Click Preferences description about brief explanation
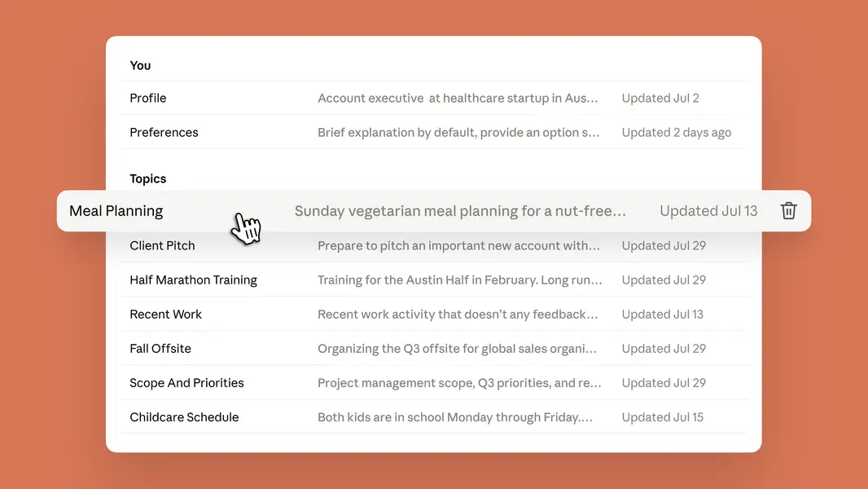 458,132
